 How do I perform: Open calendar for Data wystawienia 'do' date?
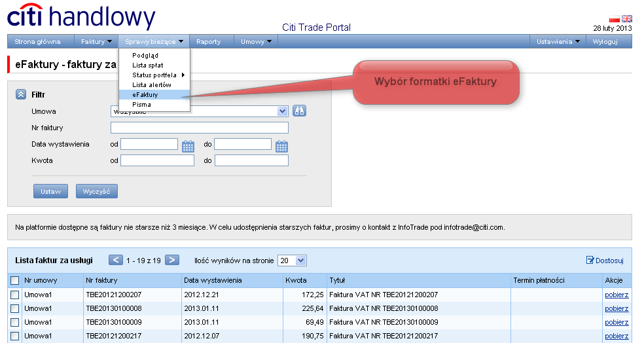281,146
